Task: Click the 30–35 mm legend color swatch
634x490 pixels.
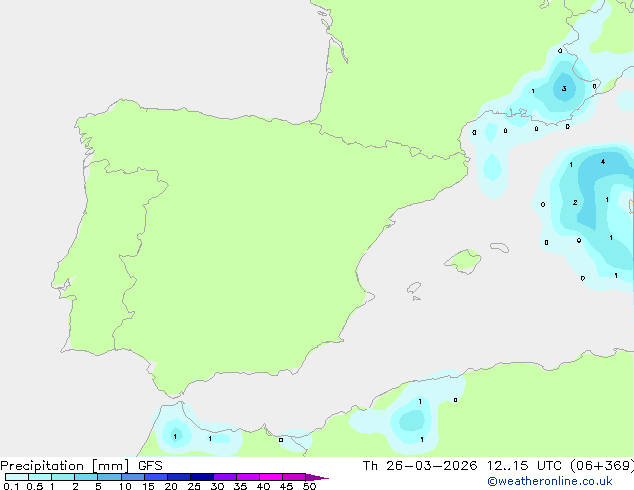Action: (x=225, y=477)
